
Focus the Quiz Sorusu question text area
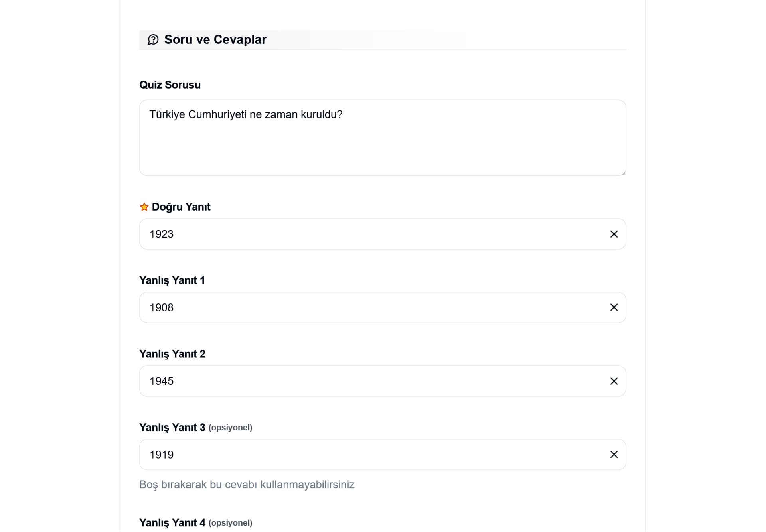[x=382, y=138]
